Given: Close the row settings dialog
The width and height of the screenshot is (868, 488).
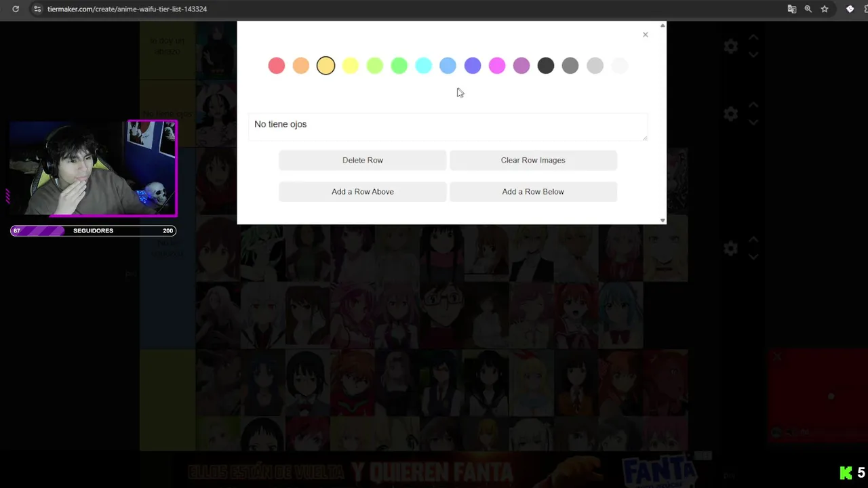Looking at the screenshot, I should pos(646,35).
